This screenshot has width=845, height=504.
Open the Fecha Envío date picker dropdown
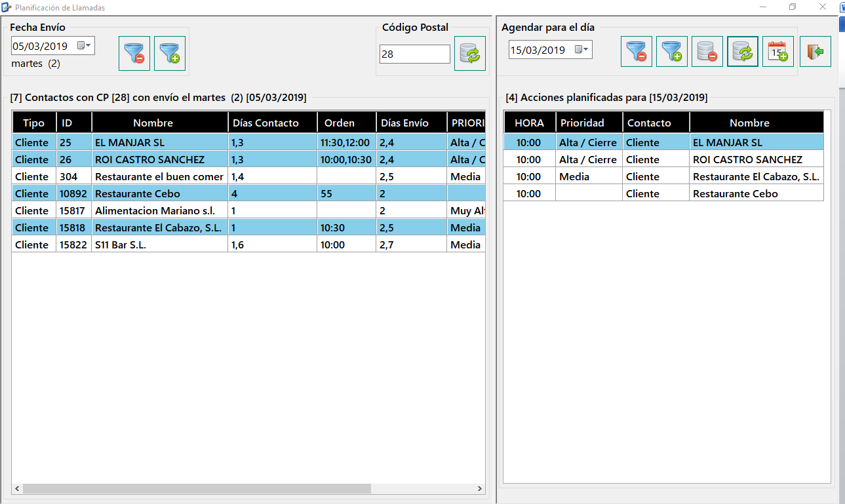tap(85, 46)
